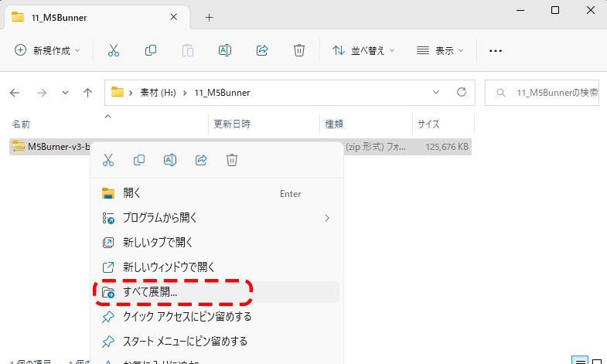
Task: Go up one folder level
Action: click(x=88, y=93)
